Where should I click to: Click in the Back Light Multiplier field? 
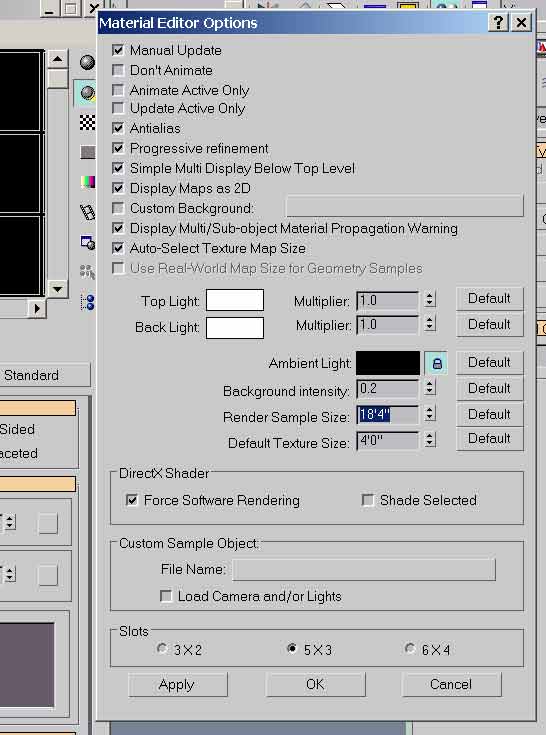(388, 325)
